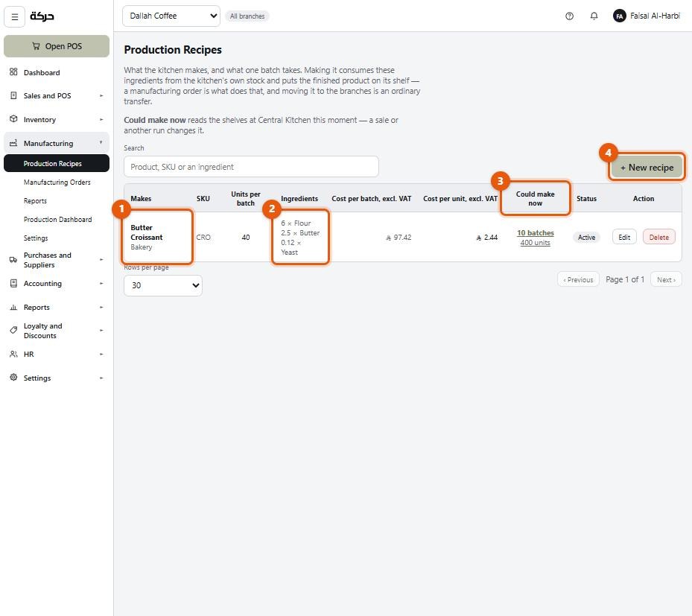Click the Ingredients column header

(x=299, y=199)
